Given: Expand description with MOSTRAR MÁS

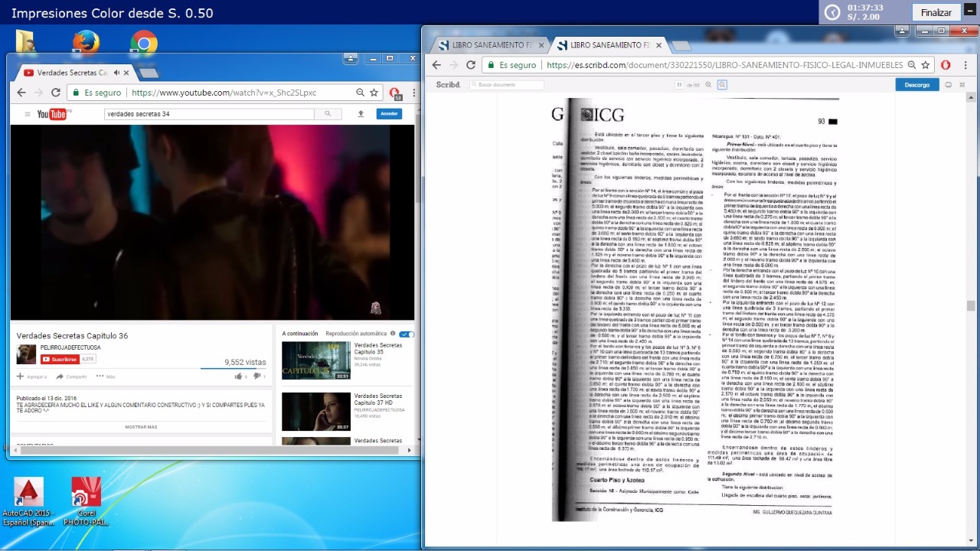Looking at the screenshot, I should pos(141,426).
